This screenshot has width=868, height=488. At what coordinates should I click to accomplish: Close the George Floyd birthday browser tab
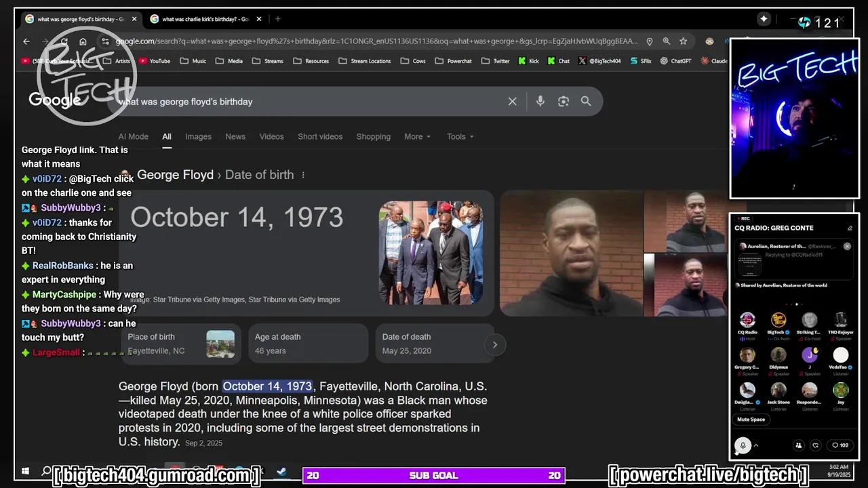click(x=134, y=19)
